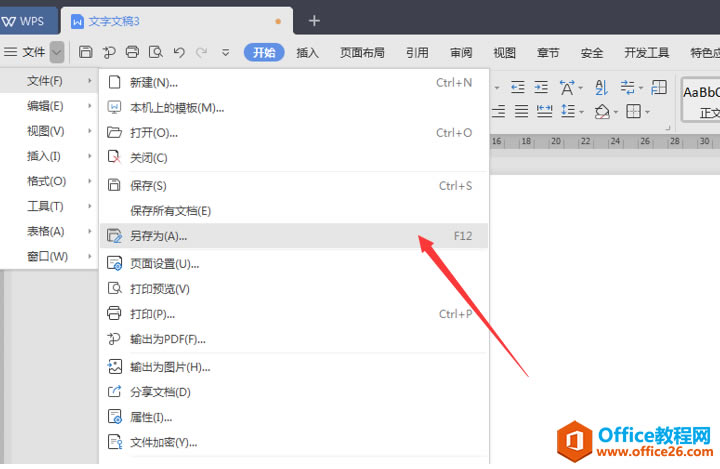
Task: Select the 审阅 ribbon tab
Action: (461, 53)
